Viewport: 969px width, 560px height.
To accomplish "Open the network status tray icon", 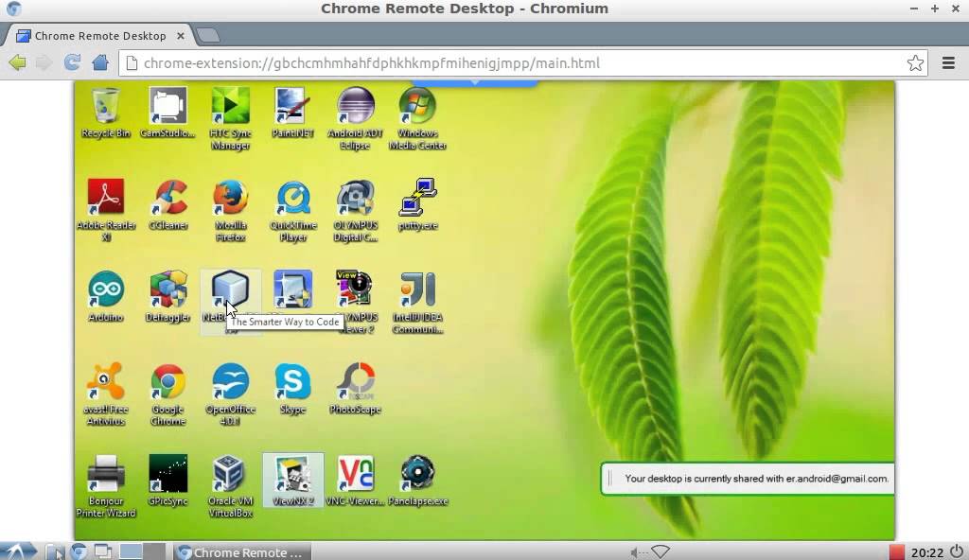I will (x=661, y=551).
